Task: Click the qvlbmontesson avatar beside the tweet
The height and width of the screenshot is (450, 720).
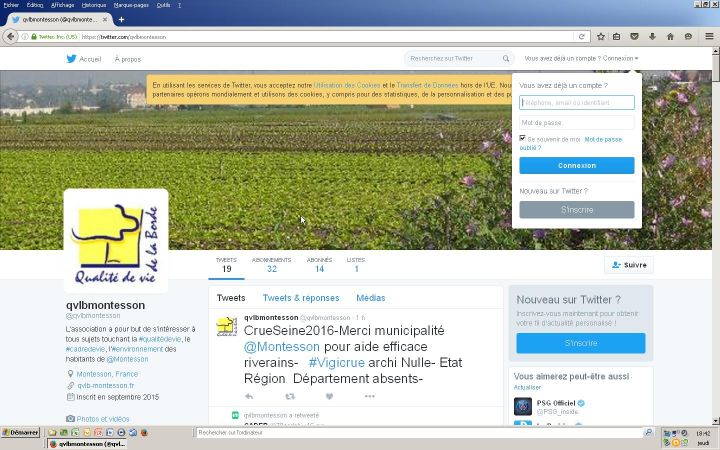Action: tap(226, 326)
